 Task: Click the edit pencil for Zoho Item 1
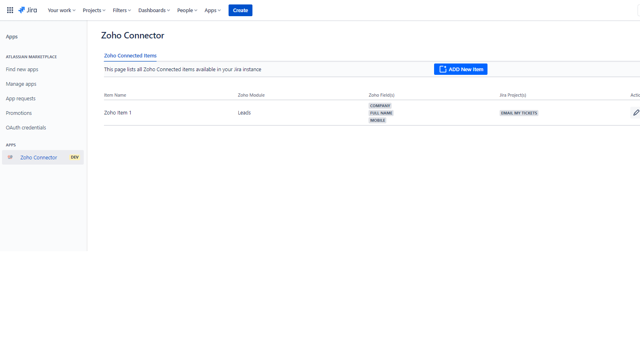tap(636, 113)
